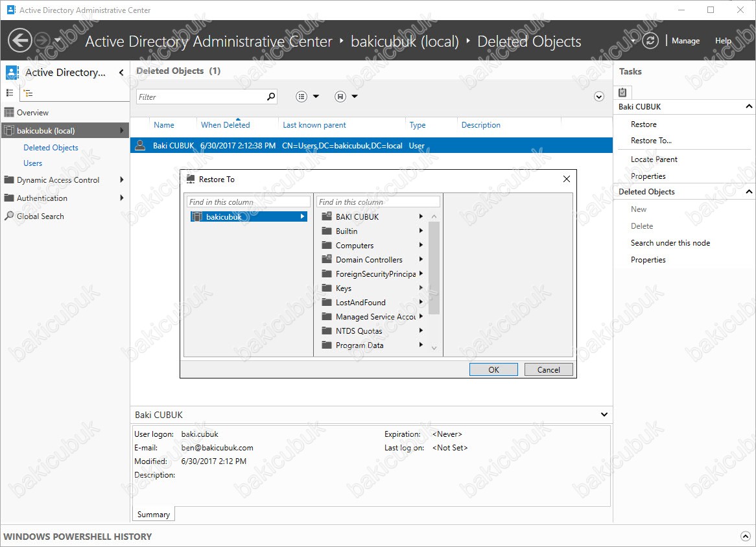Go back with the navigation back arrow

tap(20, 40)
